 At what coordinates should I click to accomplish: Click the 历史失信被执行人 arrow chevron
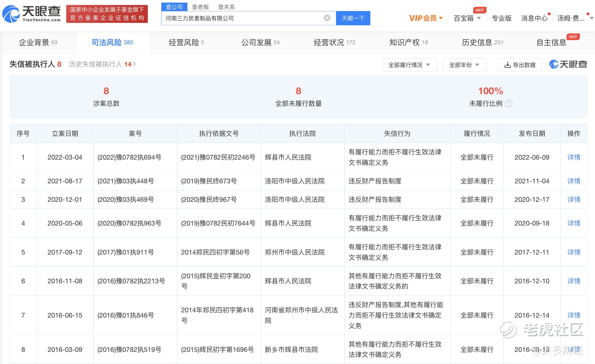135,64
